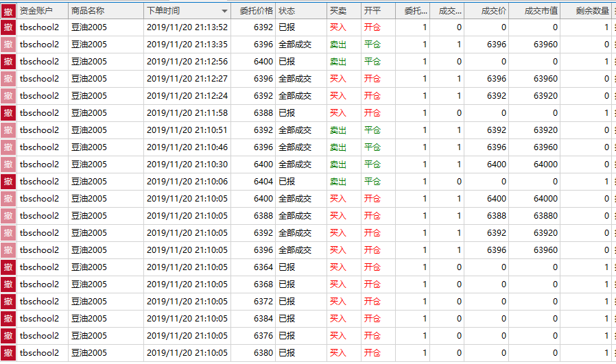Screen dimensions: 616x364
Task: Click 撤 icon for 21:10:05 order priced 6392
Action: 8,233
